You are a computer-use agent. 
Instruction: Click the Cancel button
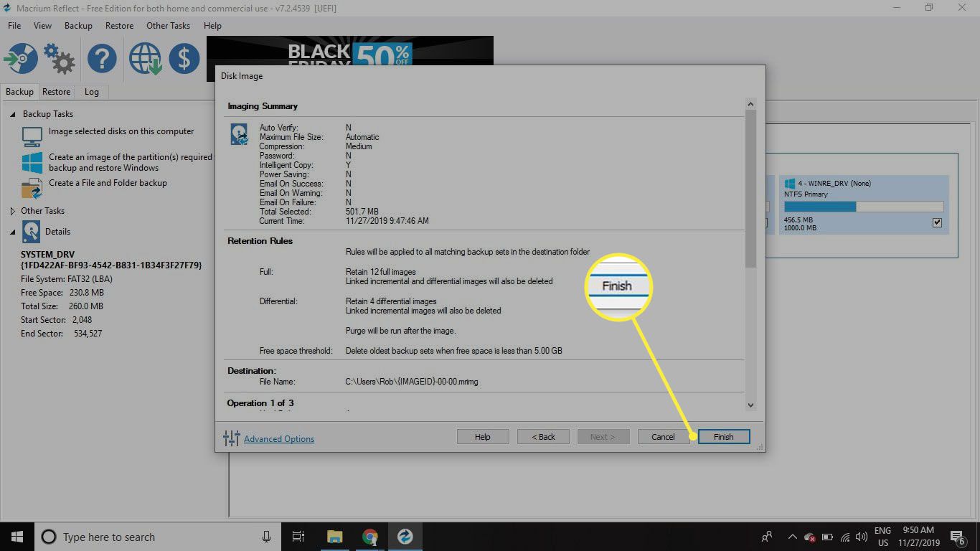663,437
